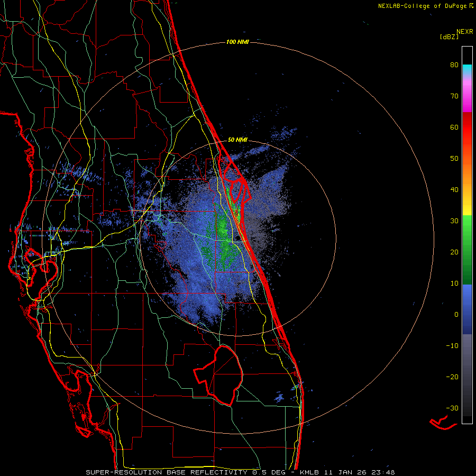
Task: Select the "-10" value on the dBZ scale
Action: click(x=452, y=346)
